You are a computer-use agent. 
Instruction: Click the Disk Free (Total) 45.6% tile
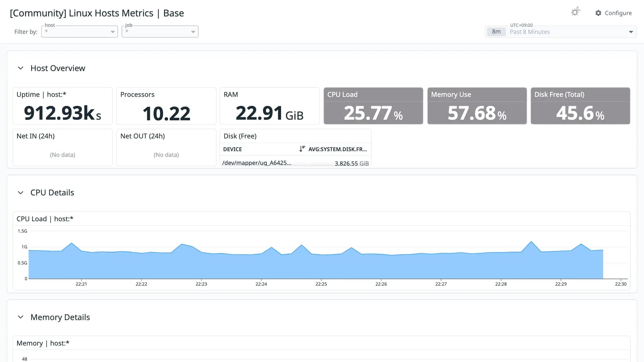point(581,106)
